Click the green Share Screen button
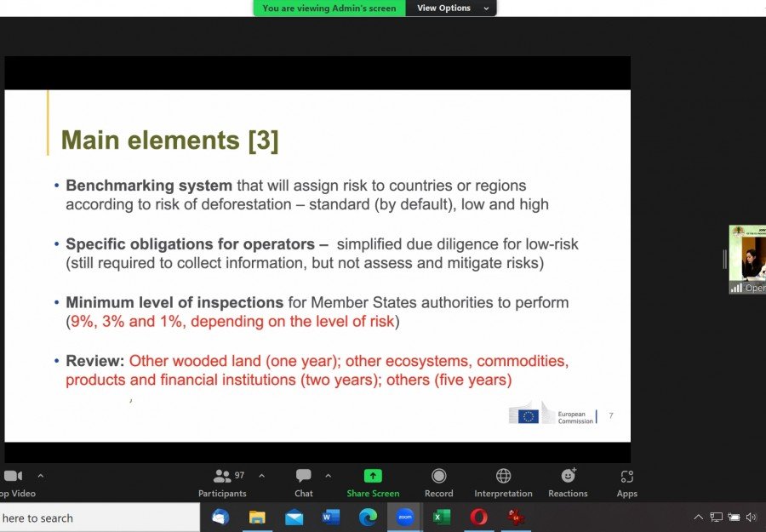This screenshot has width=766, height=532. pos(374,483)
